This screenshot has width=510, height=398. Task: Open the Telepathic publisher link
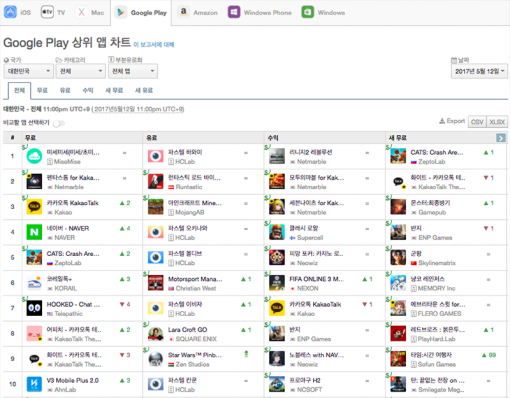coord(68,314)
